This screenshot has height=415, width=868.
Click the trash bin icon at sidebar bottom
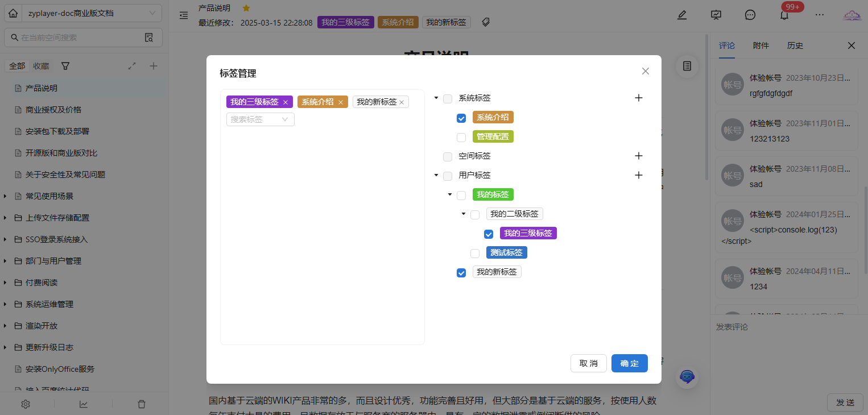[x=142, y=404]
